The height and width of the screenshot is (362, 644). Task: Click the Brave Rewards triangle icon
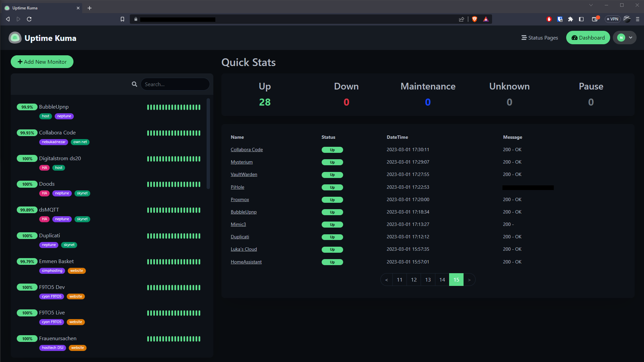coord(486,19)
